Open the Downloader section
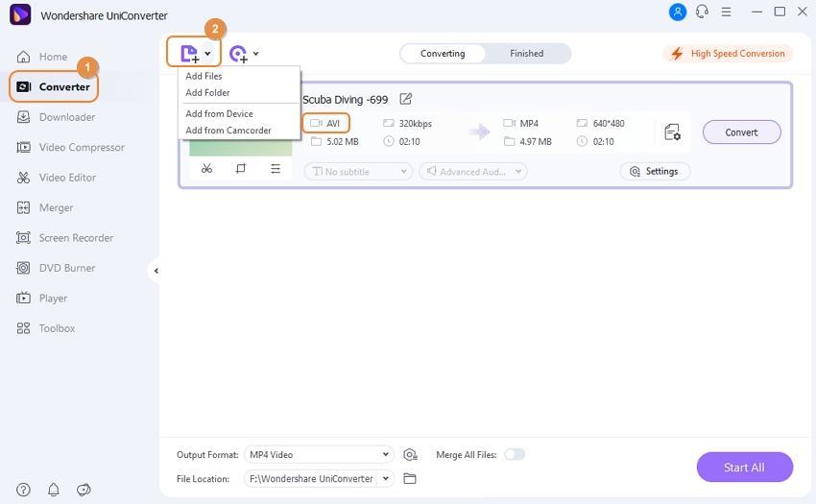The height and width of the screenshot is (504, 816). pyautogui.click(x=56, y=117)
